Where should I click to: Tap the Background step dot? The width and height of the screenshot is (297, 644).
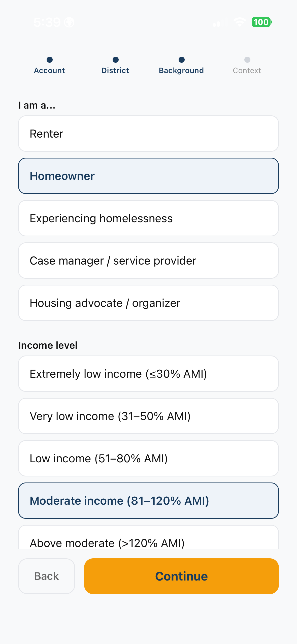point(182,60)
